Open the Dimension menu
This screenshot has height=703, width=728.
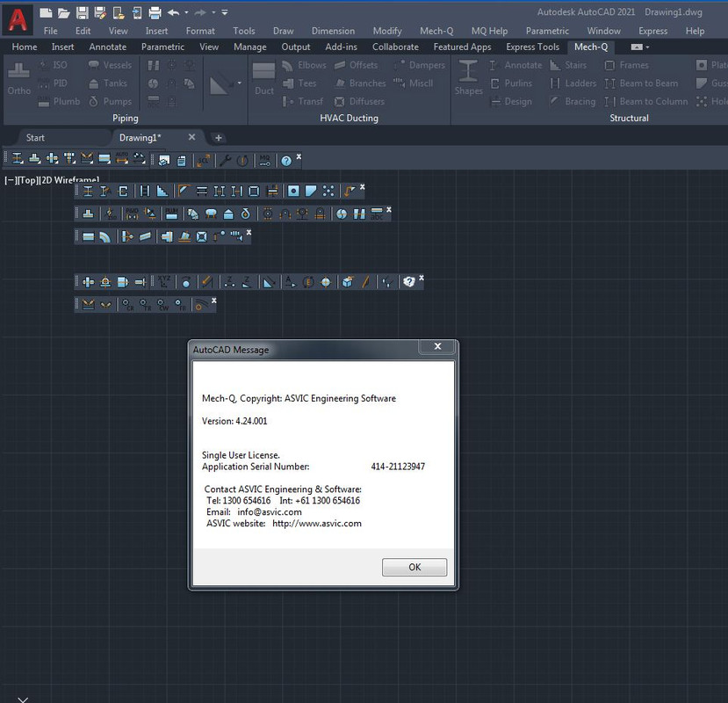[333, 31]
